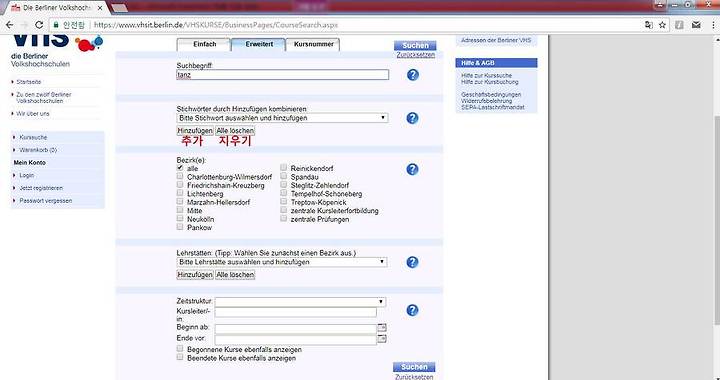Check the Lichtenberg checkbox

180,193
